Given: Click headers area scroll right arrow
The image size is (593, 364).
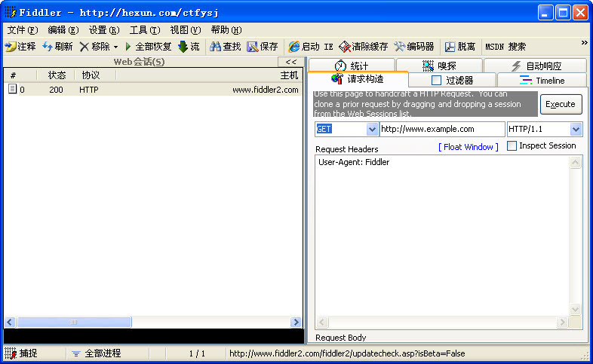Looking at the screenshot, I should [x=562, y=322].
